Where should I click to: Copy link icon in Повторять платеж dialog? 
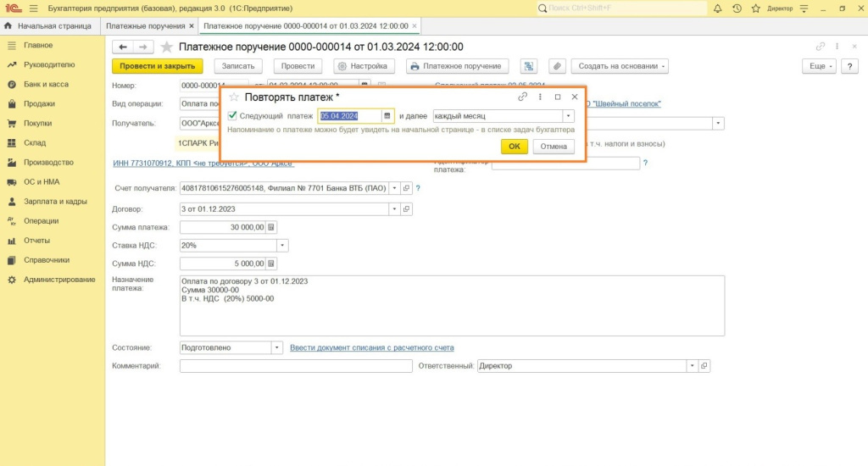523,97
